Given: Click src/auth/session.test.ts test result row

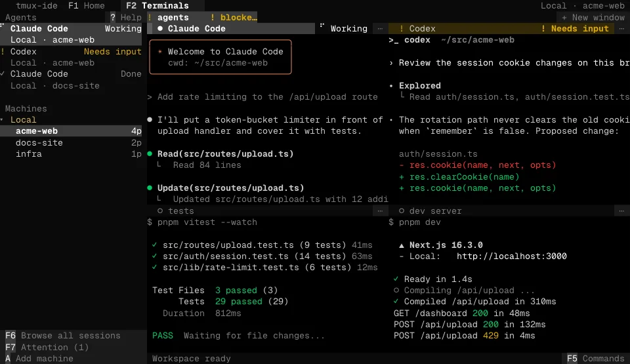Looking at the screenshot, I should pyautogui.click(x=262, y=256).
